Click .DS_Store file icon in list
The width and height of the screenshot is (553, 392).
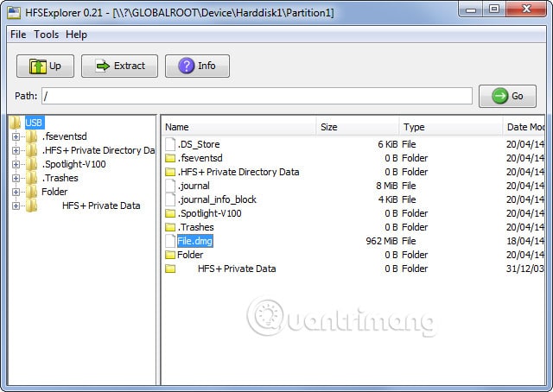(170, 144)
